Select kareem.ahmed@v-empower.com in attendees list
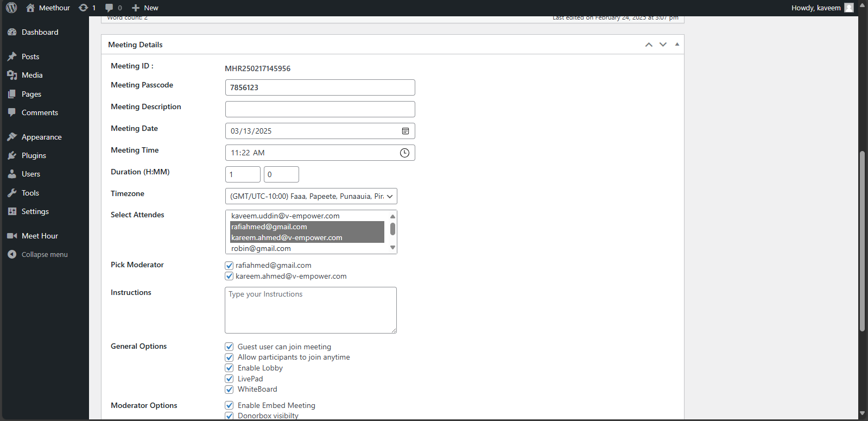The width and height of the screenshot is (868, 421). [307, 237]
